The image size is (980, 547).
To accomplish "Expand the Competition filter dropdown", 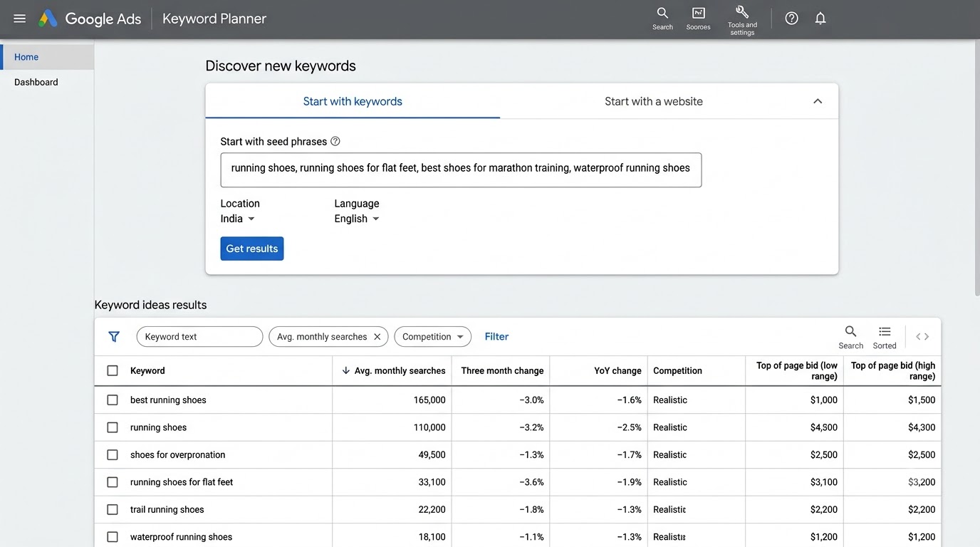I will pos(432,337).
